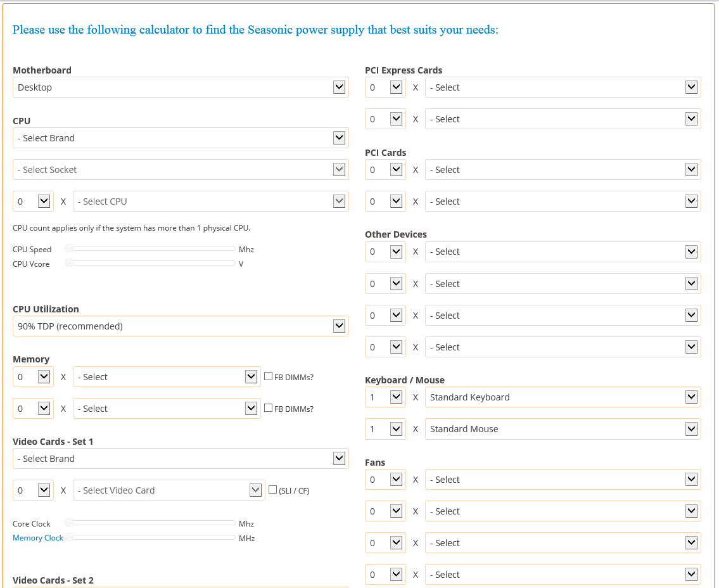Open the first PCI Express Cards Select dropdown
This screenshot has width=719, height=588.
tap(563, 87)
